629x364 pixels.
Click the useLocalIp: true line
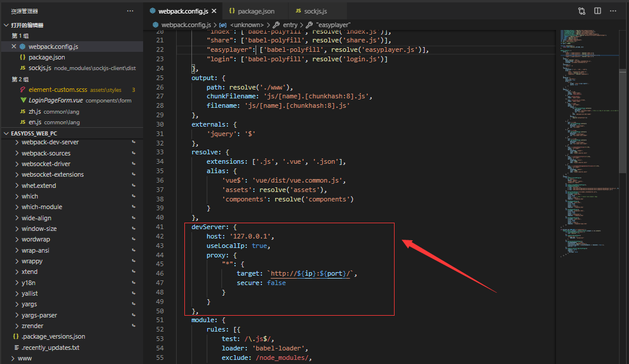[239, 246]
